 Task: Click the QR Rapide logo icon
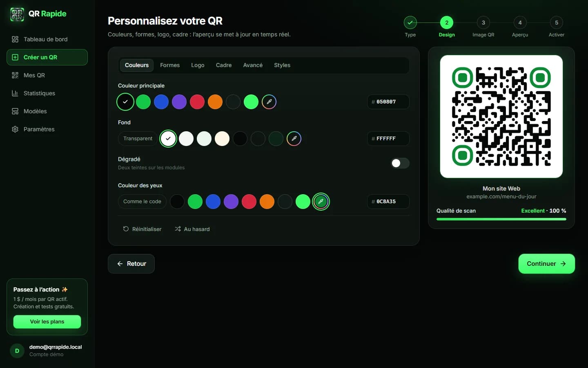tap(17, 14)
